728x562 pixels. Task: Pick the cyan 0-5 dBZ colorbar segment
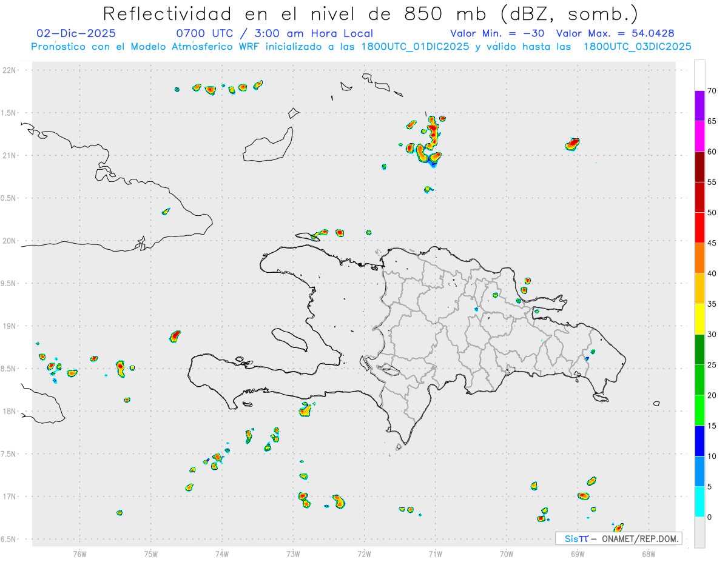(x=700, y=502)
